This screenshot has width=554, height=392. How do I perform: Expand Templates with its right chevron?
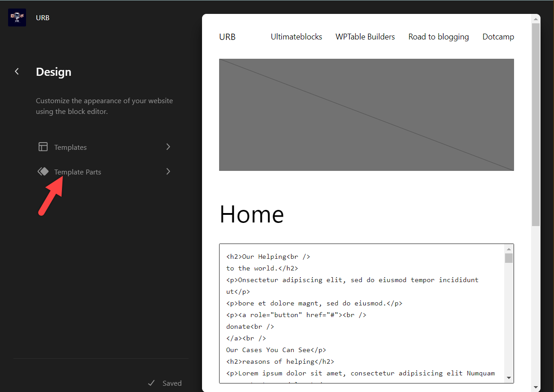[168, 147]
